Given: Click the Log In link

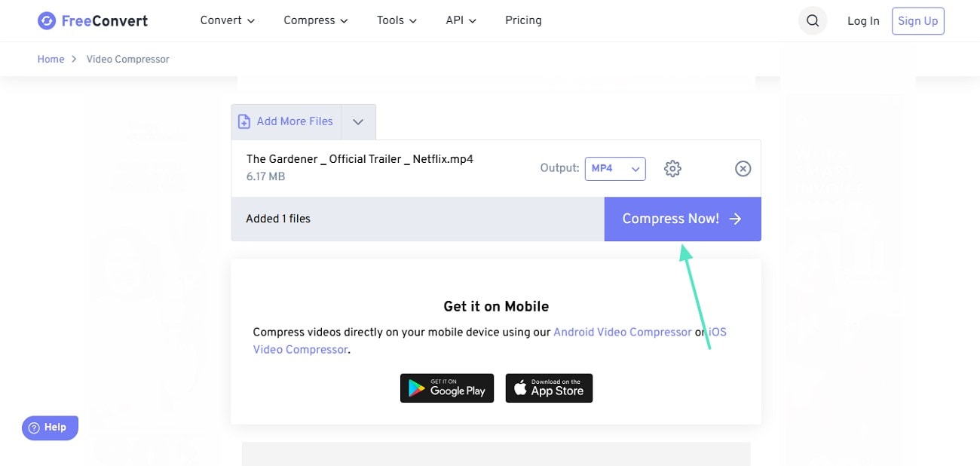Looking at the screenshot, I should pos(863,21).
